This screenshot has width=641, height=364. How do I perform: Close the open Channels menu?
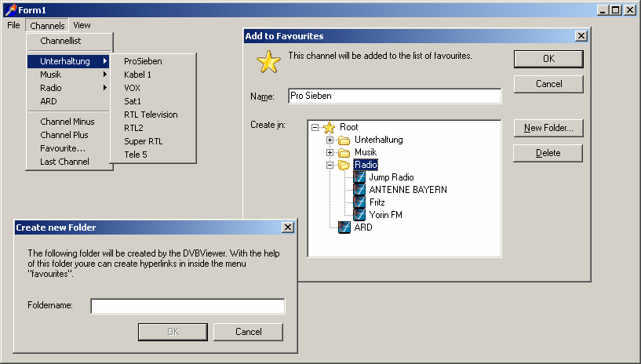click(x=47, y=26)
